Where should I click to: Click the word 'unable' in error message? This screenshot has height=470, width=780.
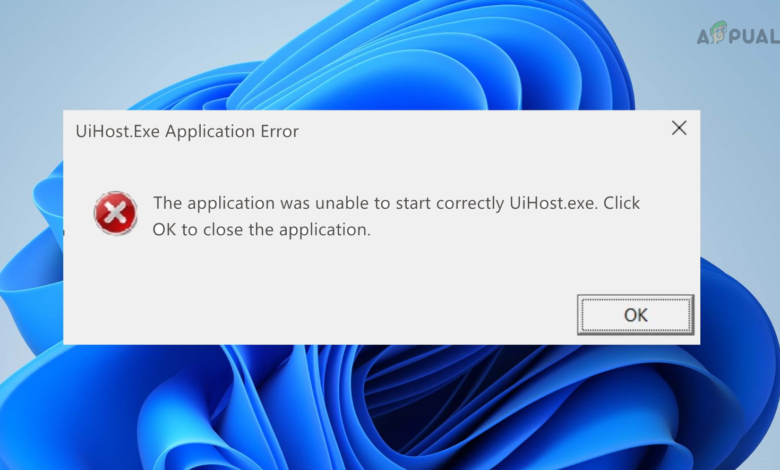pos(342,203)
